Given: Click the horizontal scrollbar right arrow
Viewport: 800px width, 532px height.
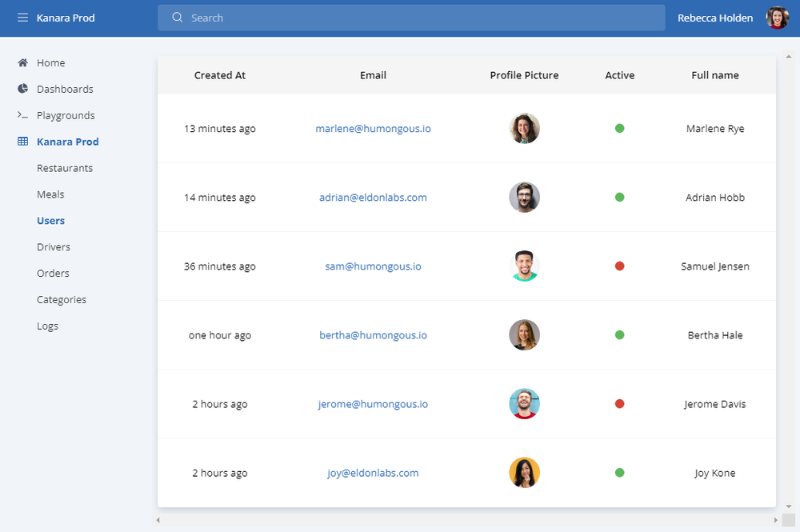Looking at the screenshot, I should pos(775,520).
